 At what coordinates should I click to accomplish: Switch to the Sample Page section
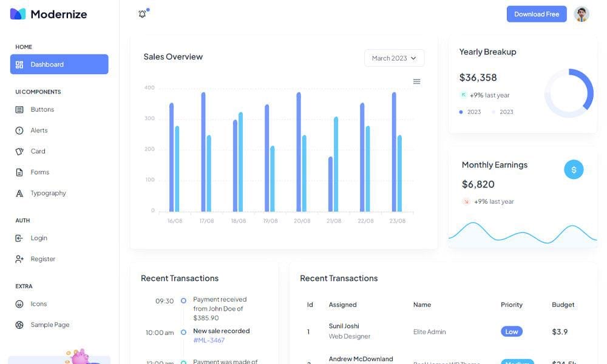[50, 325]
